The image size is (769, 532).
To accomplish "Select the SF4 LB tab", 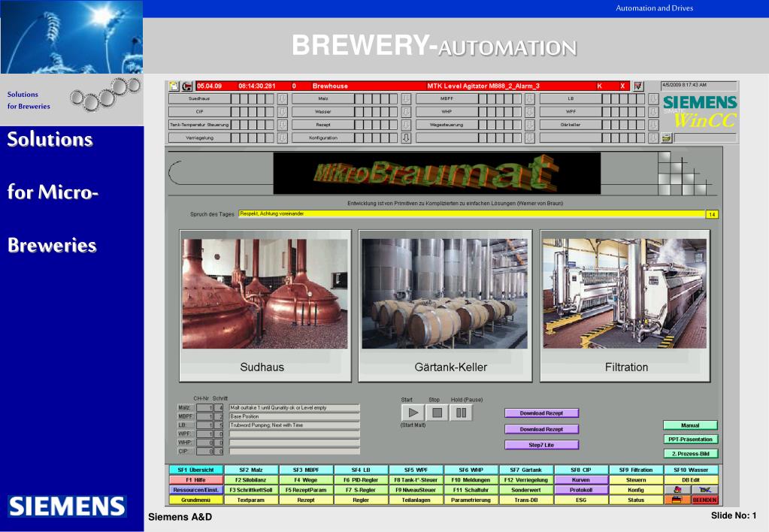I will [x=361, y=470].
